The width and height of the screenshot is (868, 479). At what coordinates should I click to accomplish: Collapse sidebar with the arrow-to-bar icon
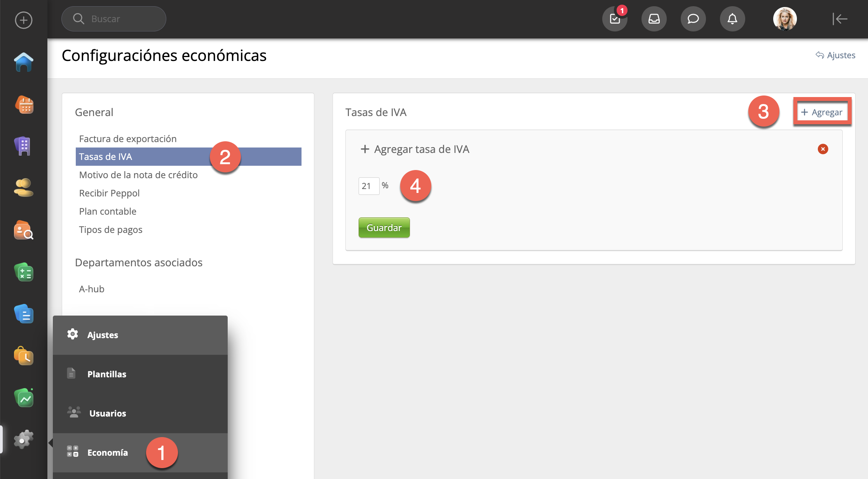coord(840,19)
